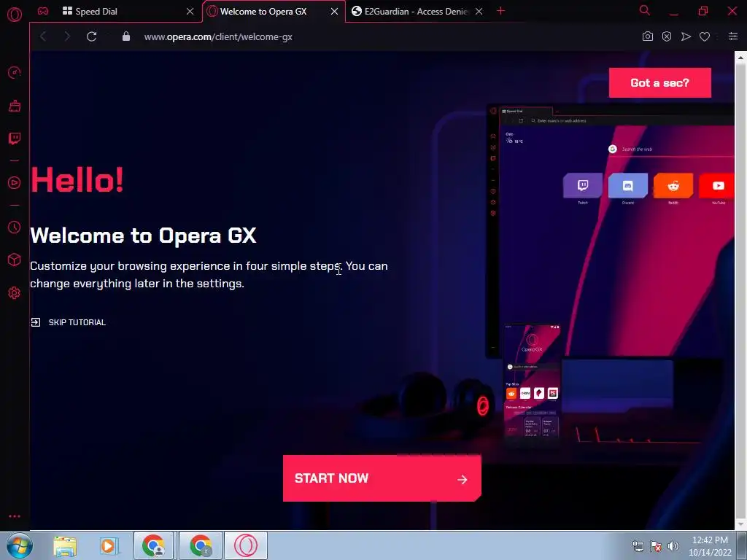The height and width of the screenshot is (560, 747).
Task: Open the Opera menu logo
Action: (x=15, y=15)
